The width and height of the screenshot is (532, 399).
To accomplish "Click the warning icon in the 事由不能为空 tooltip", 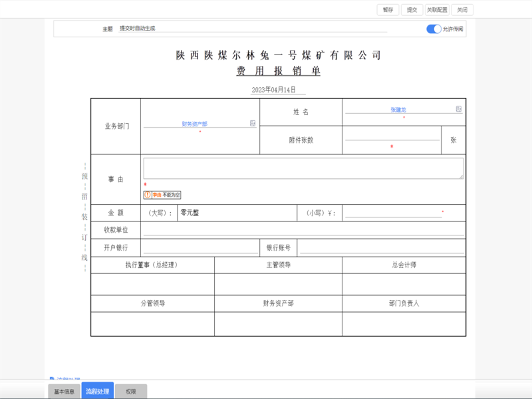I will tap(147, 195).
